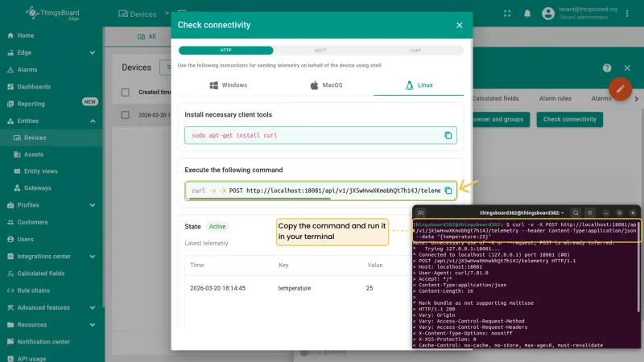The height and width of the screenshot is (362, 644).
Task: Open notifications bell
Action: click(527, 14)
